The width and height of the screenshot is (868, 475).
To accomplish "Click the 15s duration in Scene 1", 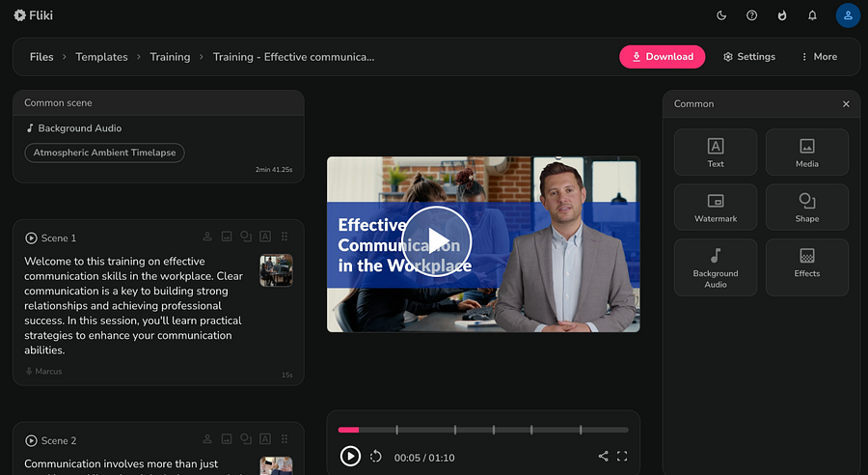I will click(286, 376).
